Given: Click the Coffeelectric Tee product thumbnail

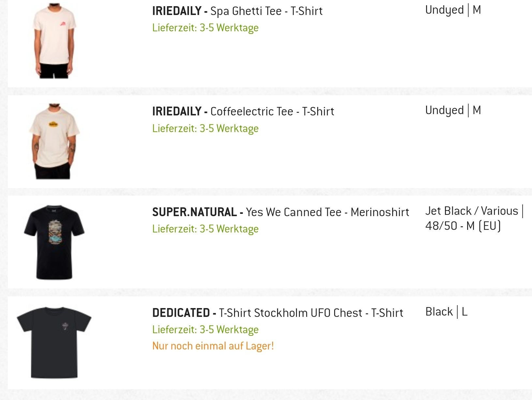Looking at the screenshot, I should (54, 141).
